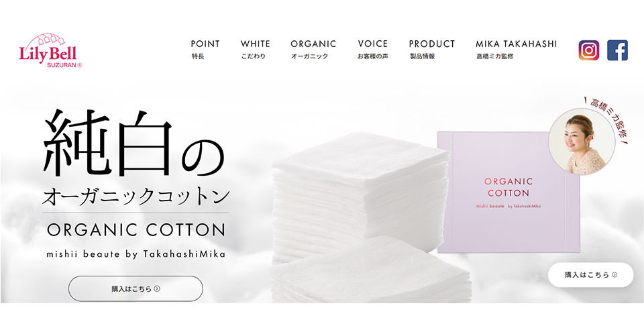Image resolution: width=644 pixels, height=322 pixels.
Task: Navigate to PRODUCT 製品情報
Action: point(431,49)
